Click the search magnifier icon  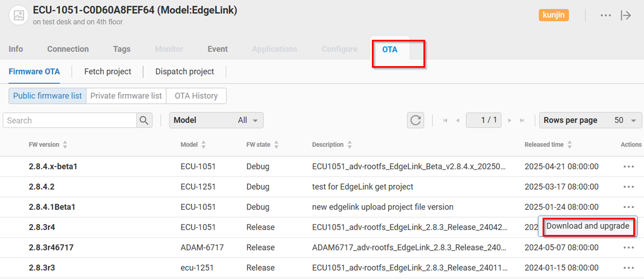(144, 120)
